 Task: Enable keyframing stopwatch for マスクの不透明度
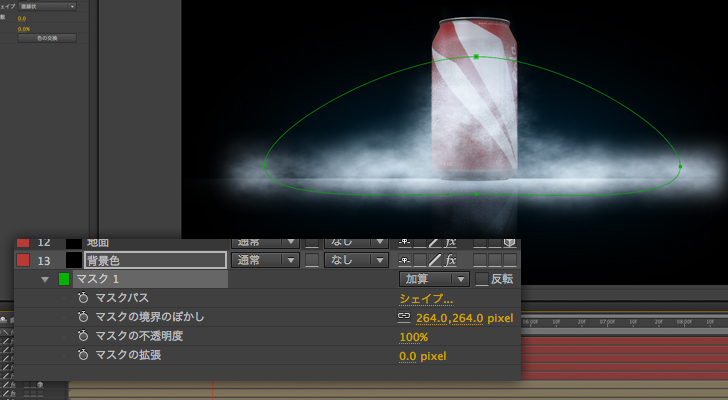(84, 336)
